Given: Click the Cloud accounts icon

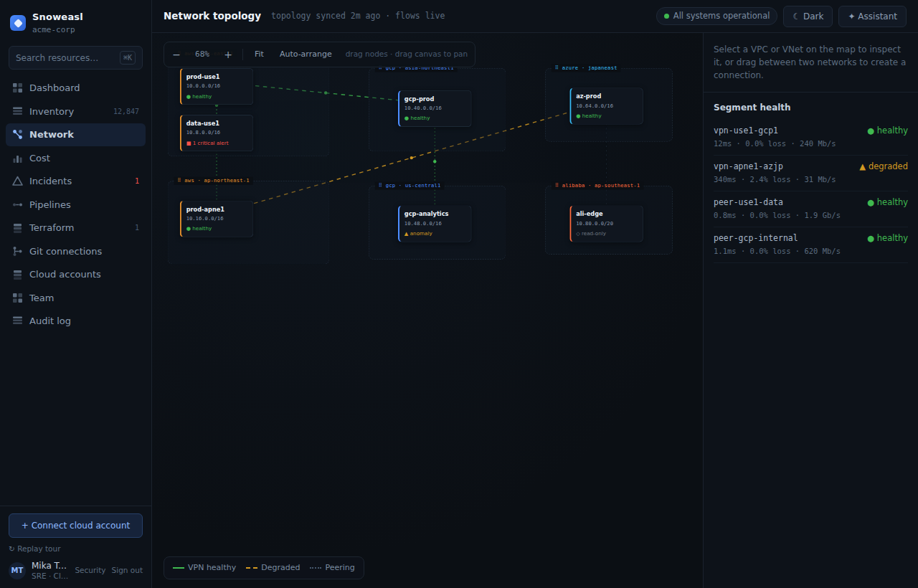Looking at the screenshot, I should point(18,275).
